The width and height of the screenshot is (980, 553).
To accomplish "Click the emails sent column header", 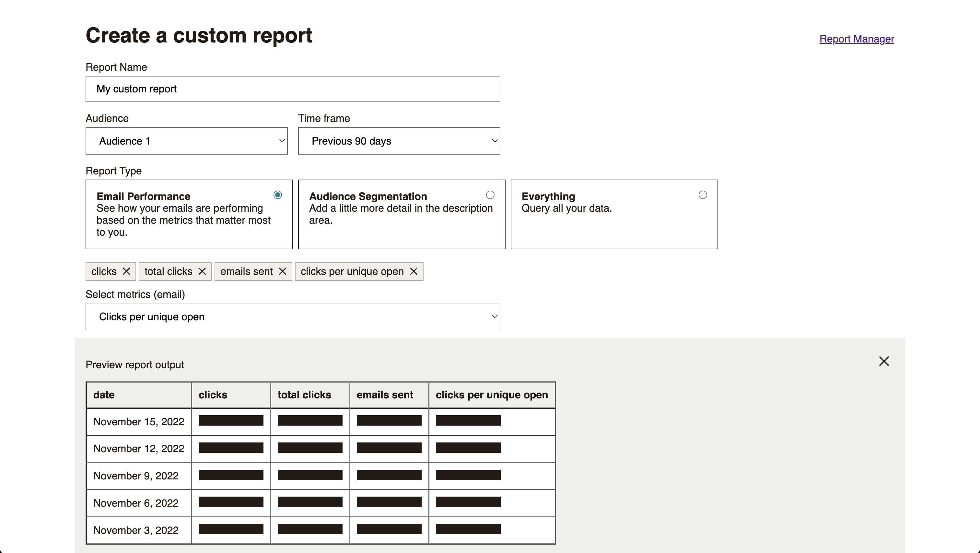I will [x=389, y=395].
